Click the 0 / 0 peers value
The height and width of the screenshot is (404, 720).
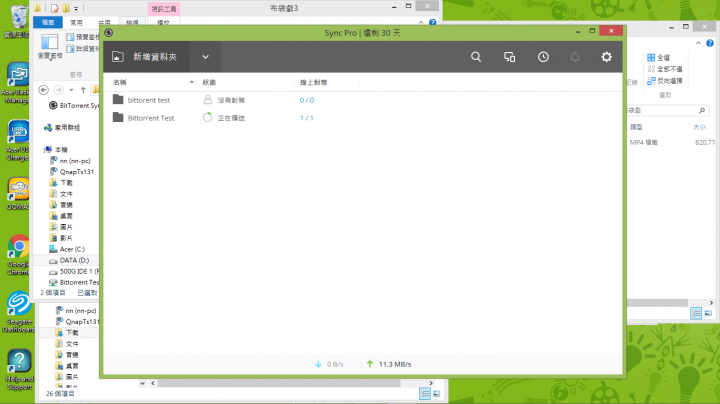307,100
